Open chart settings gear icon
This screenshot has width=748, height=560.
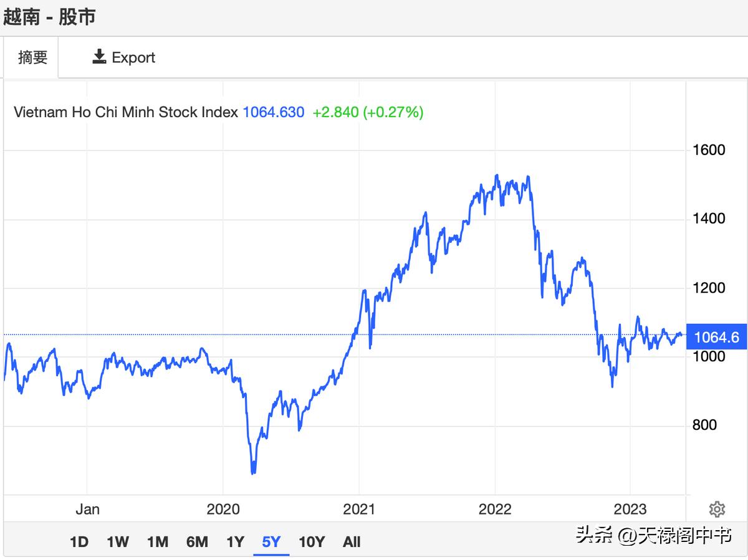(x=717, y=509)
